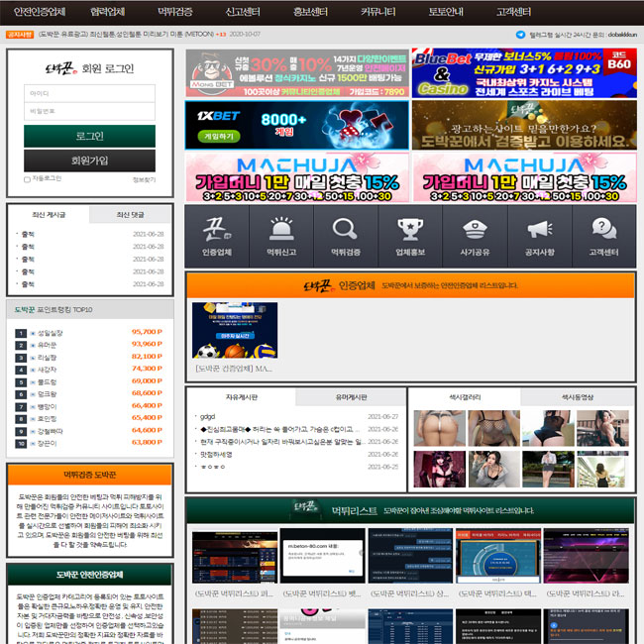Click the 도박꾼 logo above login form
Viewport: 644px width, 644px height.
click(x=61, y=68)
